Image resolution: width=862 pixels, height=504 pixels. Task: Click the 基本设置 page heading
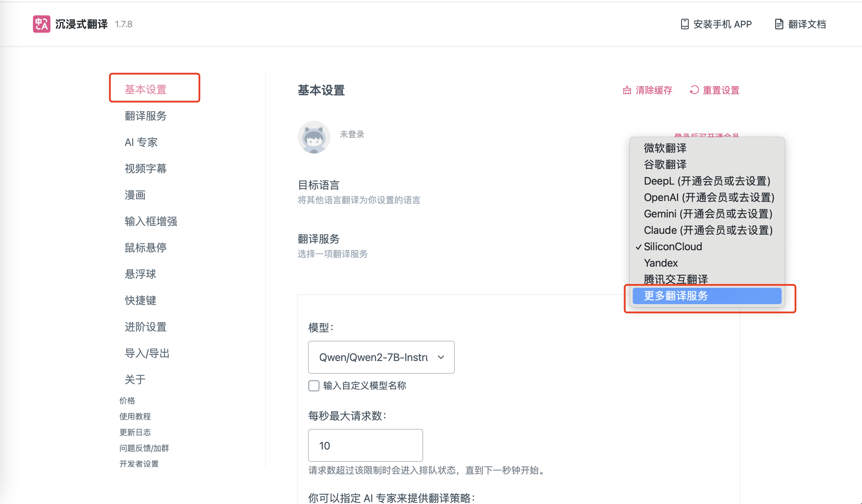pyautogui.click(x=321, y=90)
